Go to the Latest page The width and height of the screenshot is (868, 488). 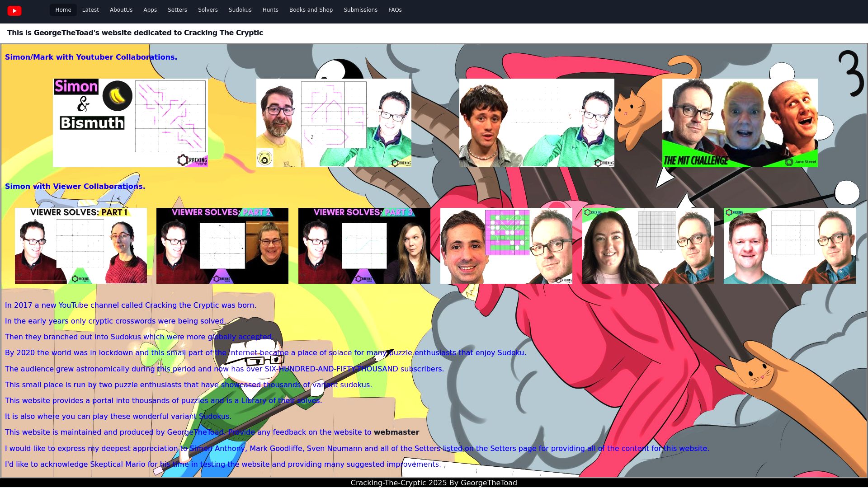(90, 10)
